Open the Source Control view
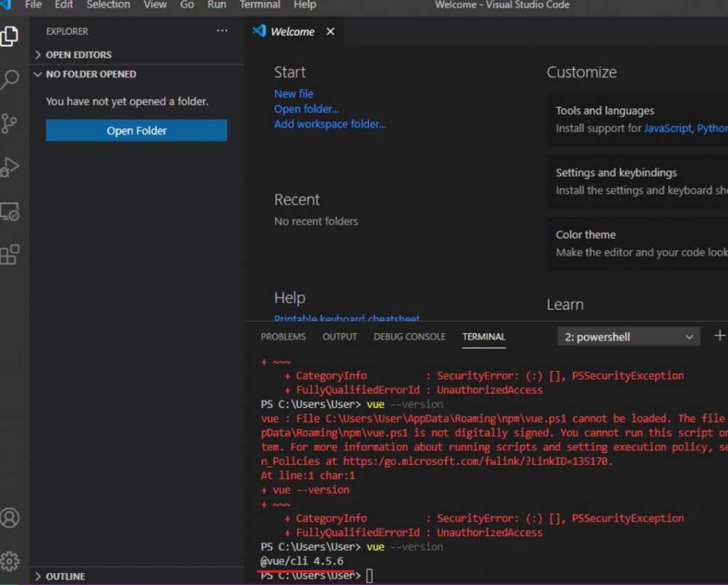The width and height of the screenshot is (728, 585). click(9, 124)
